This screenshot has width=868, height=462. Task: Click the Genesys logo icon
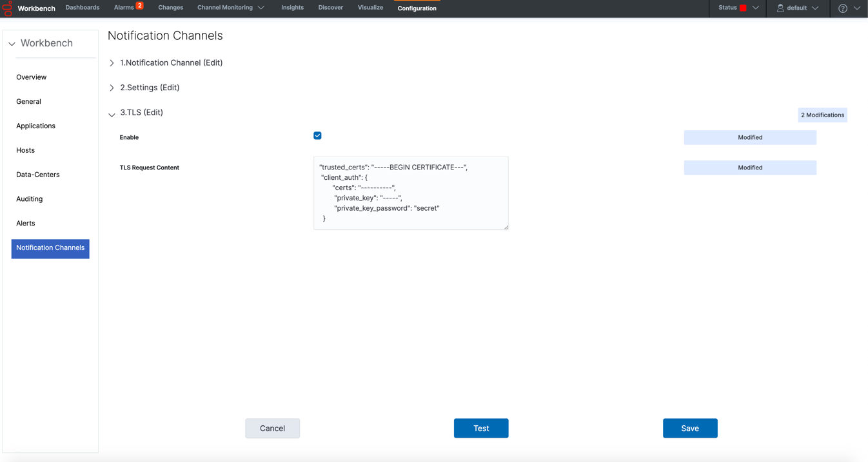[x=7, y=8]
